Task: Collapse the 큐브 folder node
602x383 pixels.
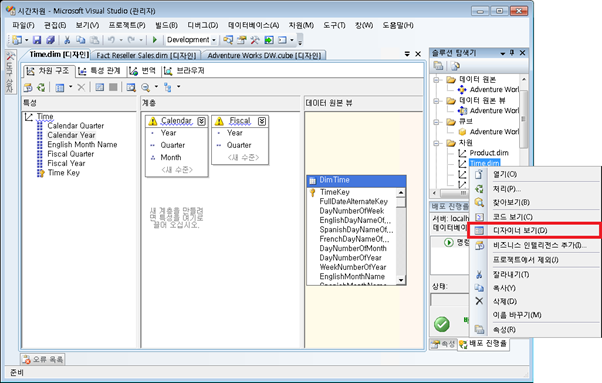Action: [x=436, y=122]
